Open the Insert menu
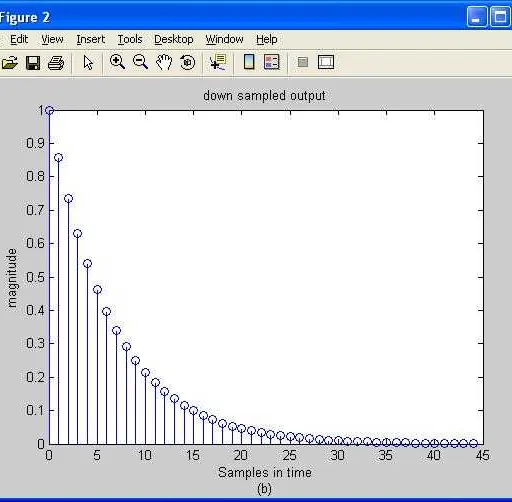The height and width of the screenshot is (502, 512). pos(91,39)
